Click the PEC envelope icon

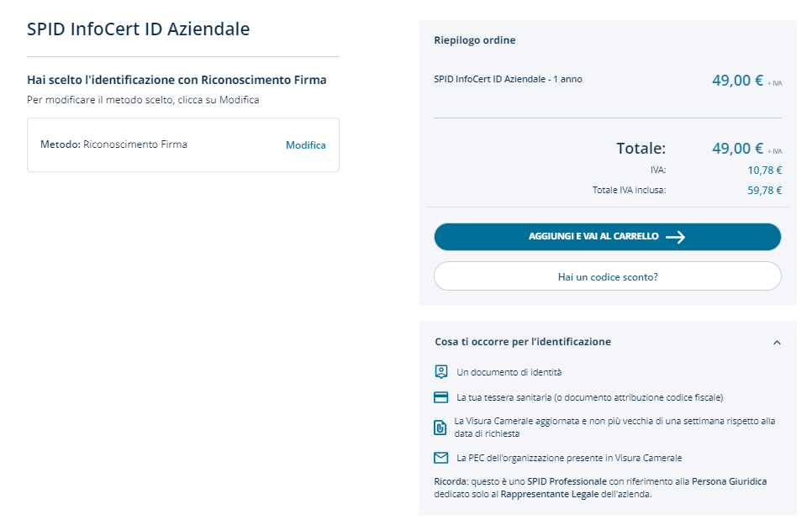441,458
